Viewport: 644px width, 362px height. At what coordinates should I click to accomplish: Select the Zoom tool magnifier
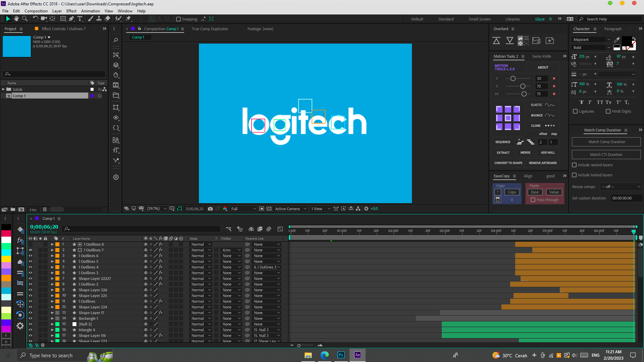pos(25,19)
